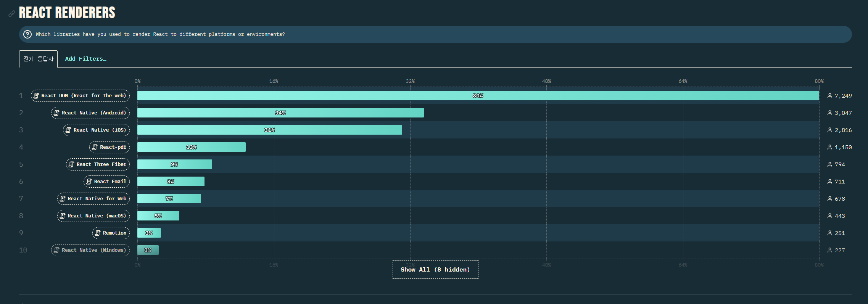Click the icon in React Three Fiber label
Image resolution: width=868 pixels, height=304 pixels.
(71, 164)
